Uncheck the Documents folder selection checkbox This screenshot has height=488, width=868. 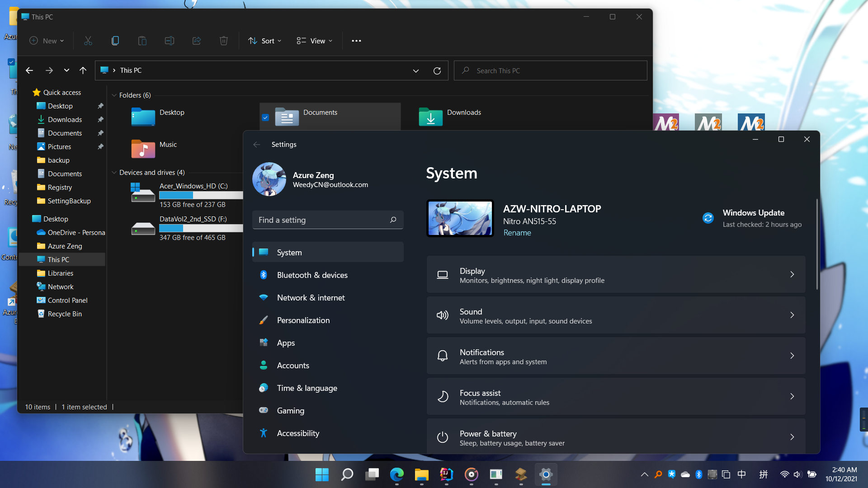click(265, 117)
